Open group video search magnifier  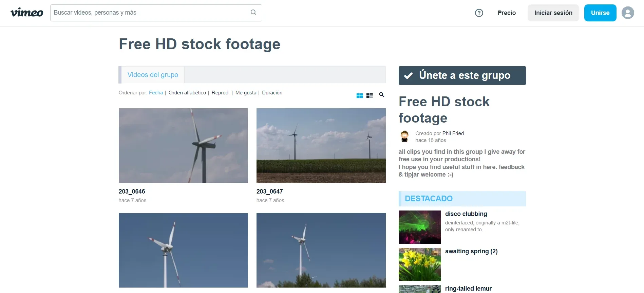[x=382, y=95]
